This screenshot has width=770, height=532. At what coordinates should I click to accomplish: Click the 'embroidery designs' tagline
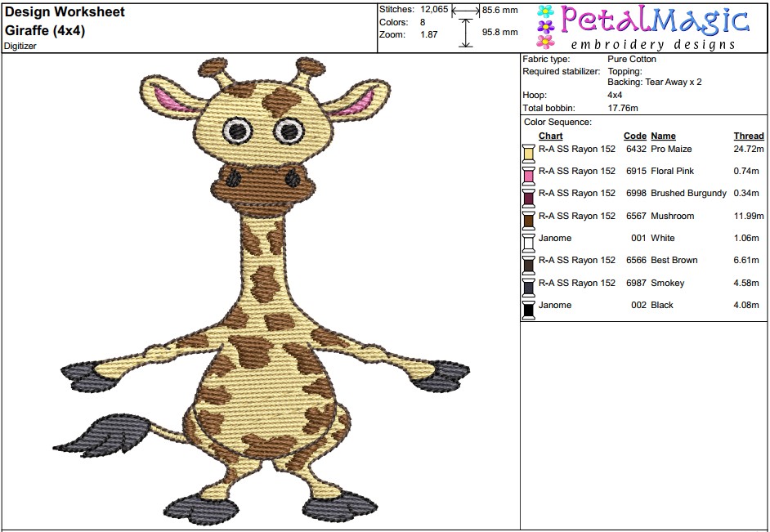click(x=653, y=45)
